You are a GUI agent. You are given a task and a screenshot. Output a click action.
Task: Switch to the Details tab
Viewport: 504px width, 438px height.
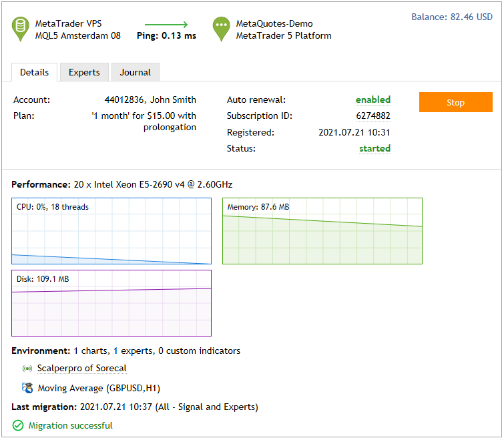pos(35,72)
